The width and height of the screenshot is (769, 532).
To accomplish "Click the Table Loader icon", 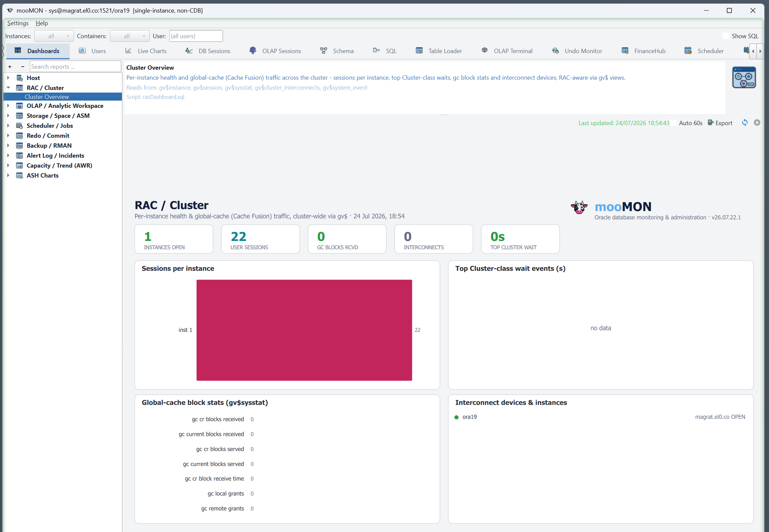I will pos(419,51).
